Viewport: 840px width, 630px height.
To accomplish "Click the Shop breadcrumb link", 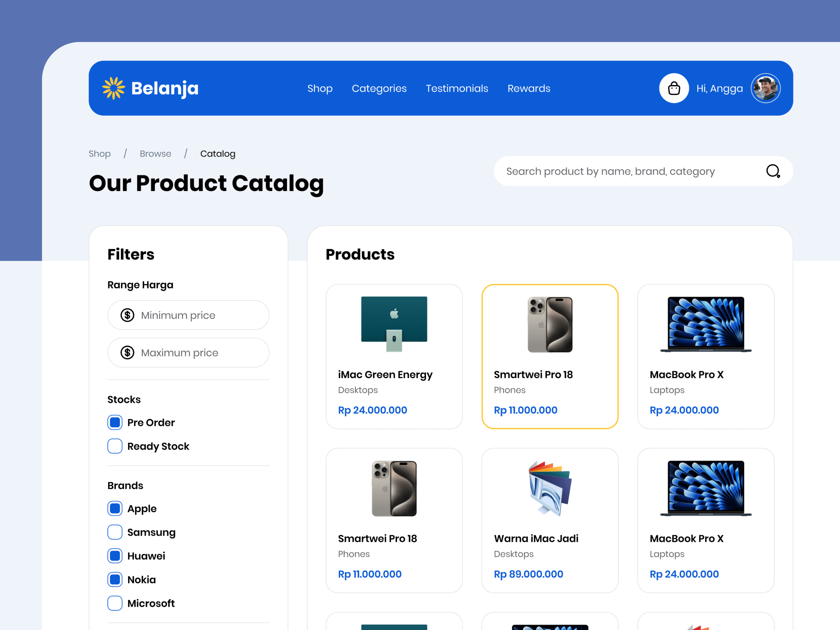I will [99, 154].
